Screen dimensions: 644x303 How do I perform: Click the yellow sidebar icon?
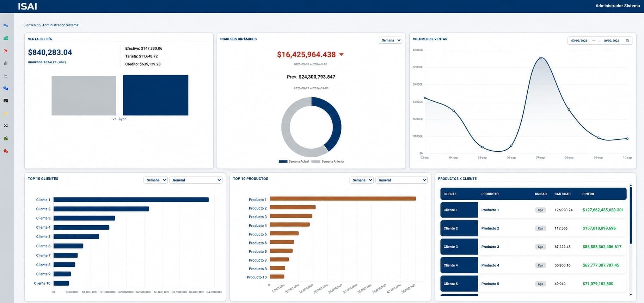point(6,113)
